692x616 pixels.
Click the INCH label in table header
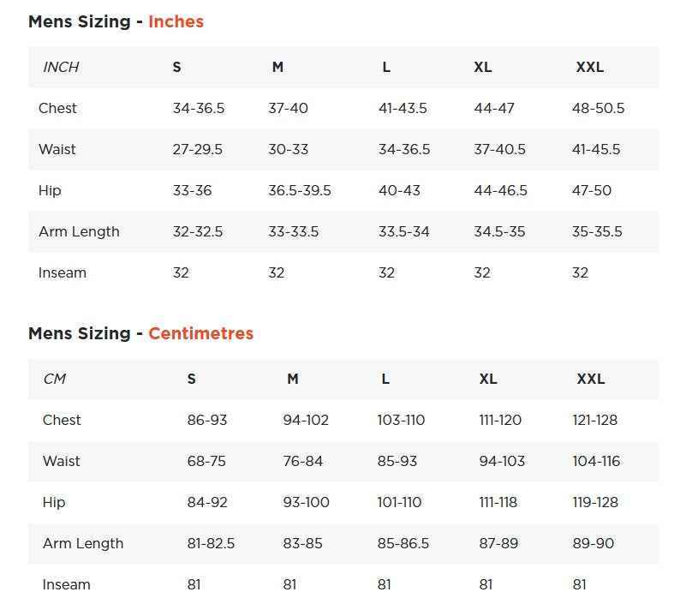(61, 67)
